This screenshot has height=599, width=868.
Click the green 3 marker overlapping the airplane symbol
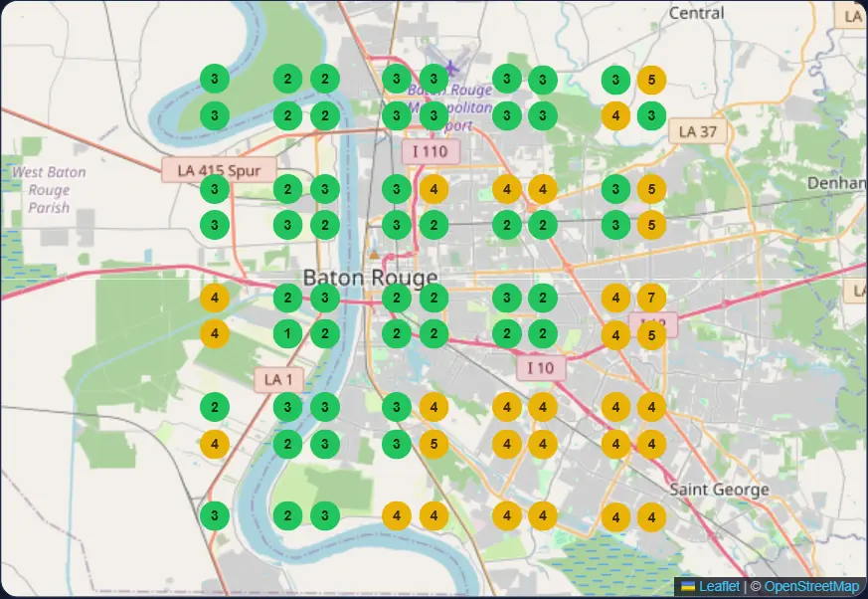(x=434, y=80)
